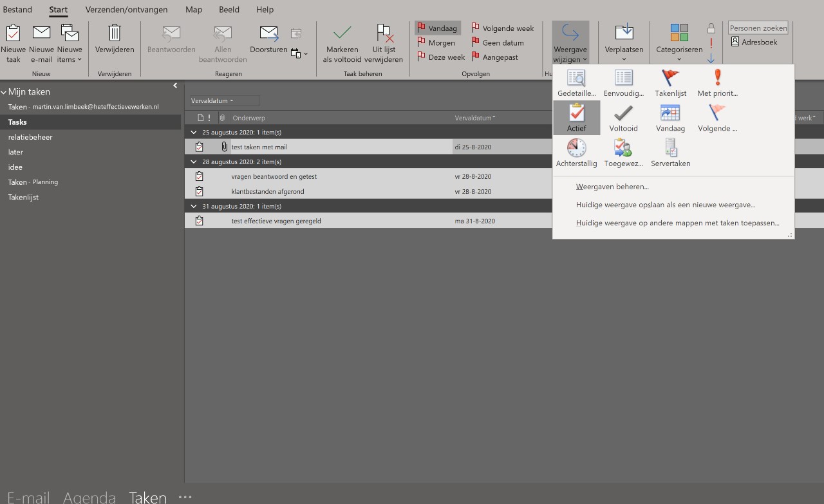Click the Nieuwe e-mail button

(41, 44)
